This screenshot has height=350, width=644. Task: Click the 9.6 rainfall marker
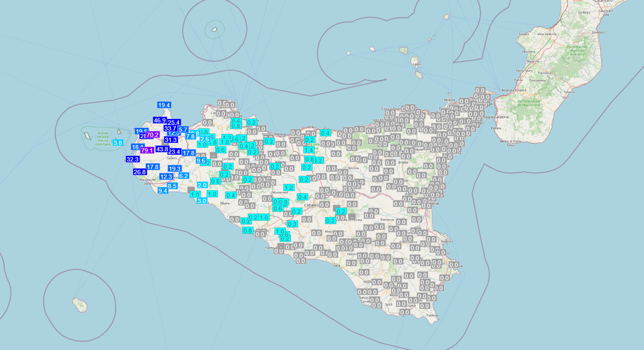click(x=201, y=161)
